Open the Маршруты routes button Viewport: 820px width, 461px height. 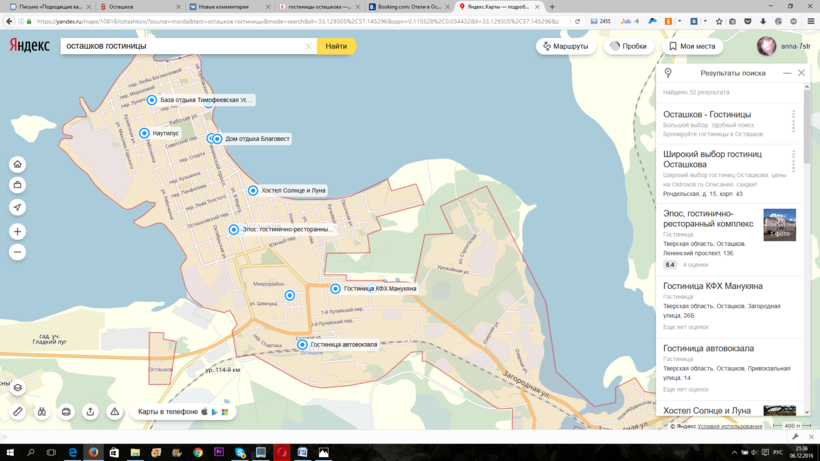(565, 46)
